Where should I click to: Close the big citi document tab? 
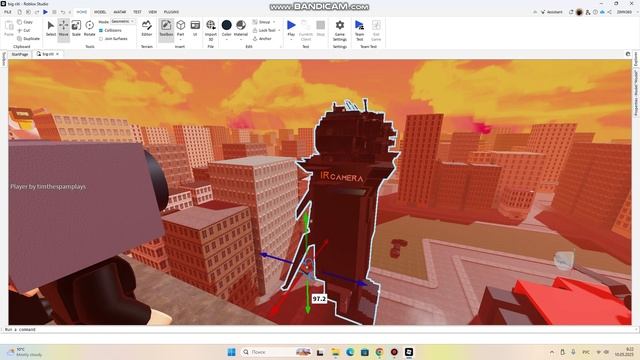pyautogui.click(x=58, y=54)
